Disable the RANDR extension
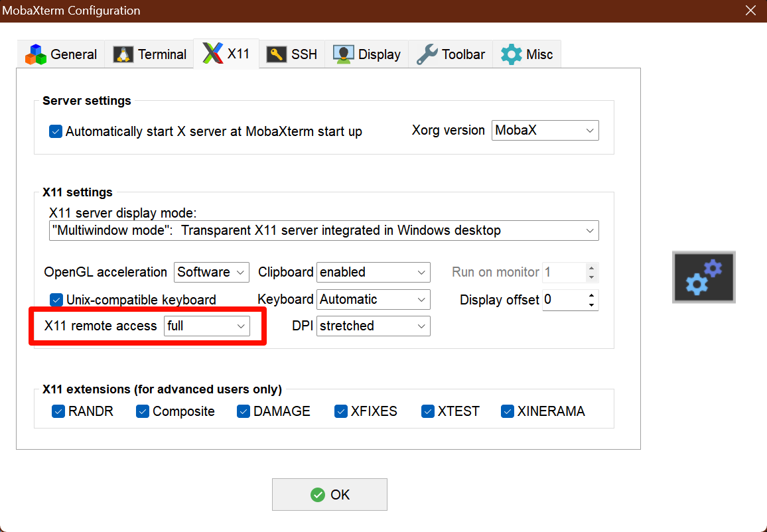 (58, 411)
